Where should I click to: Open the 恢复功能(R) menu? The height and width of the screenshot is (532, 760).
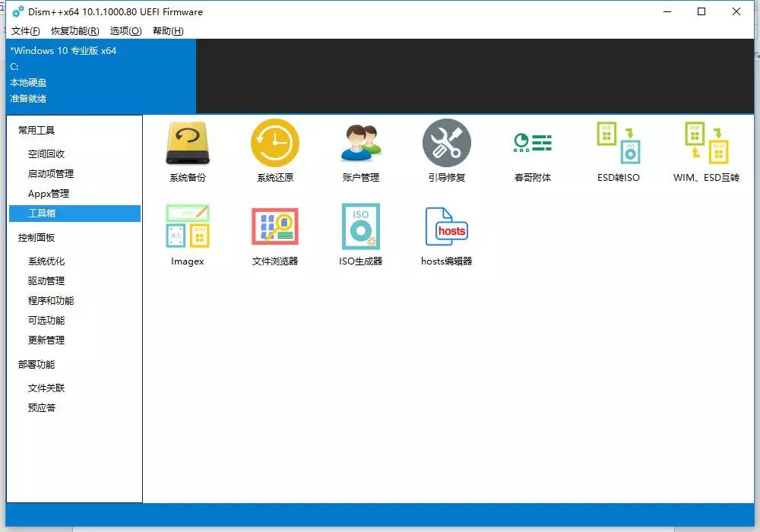[x=76, y=31]
